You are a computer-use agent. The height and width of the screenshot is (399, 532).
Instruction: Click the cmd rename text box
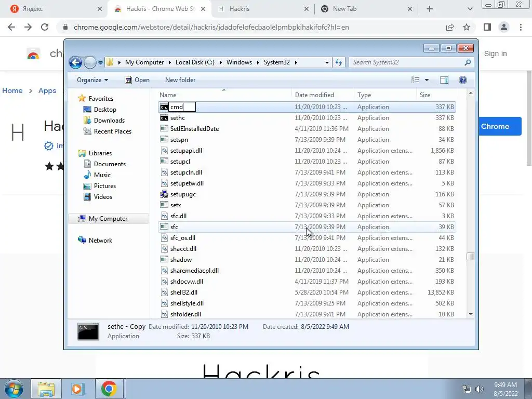pos(182,107)
